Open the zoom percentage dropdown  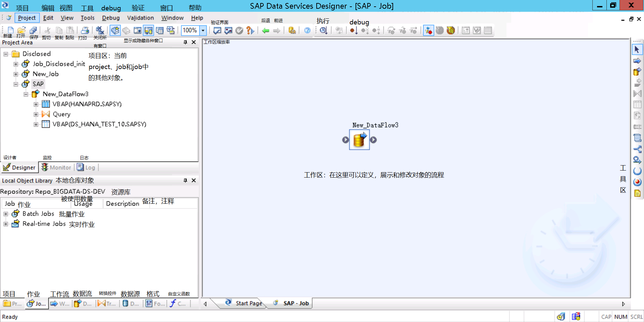tap(203, 30)
